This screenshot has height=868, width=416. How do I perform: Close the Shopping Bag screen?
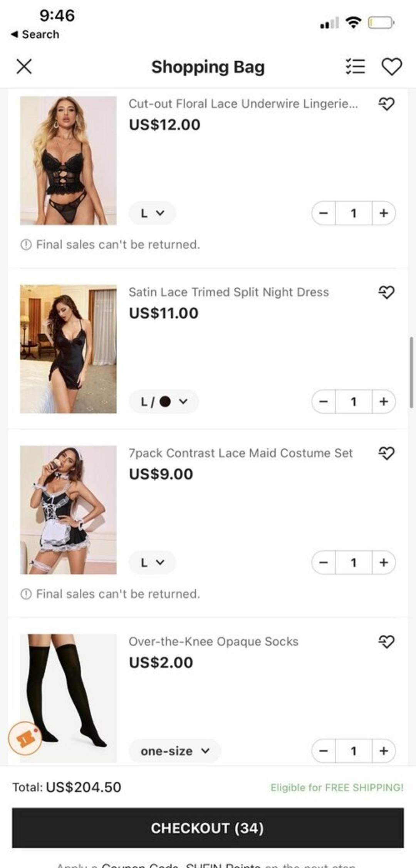pyautogui.click(x=24, y=66)
